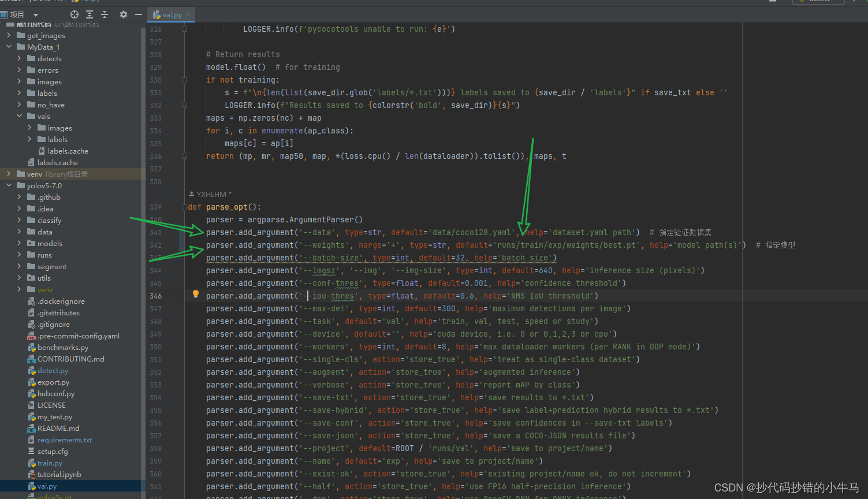
Task: Click the CONTRIBUTING.md markdown icon
Action: 32,359
